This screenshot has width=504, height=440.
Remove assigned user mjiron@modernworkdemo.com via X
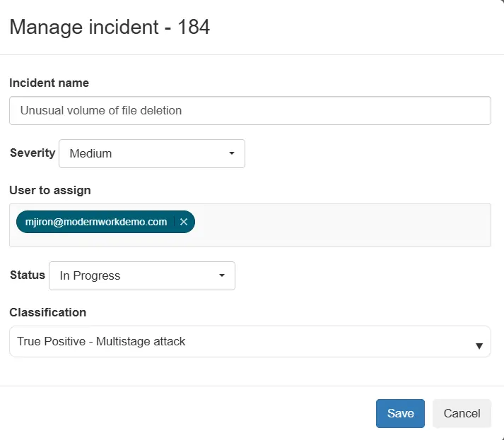(184, 222)
